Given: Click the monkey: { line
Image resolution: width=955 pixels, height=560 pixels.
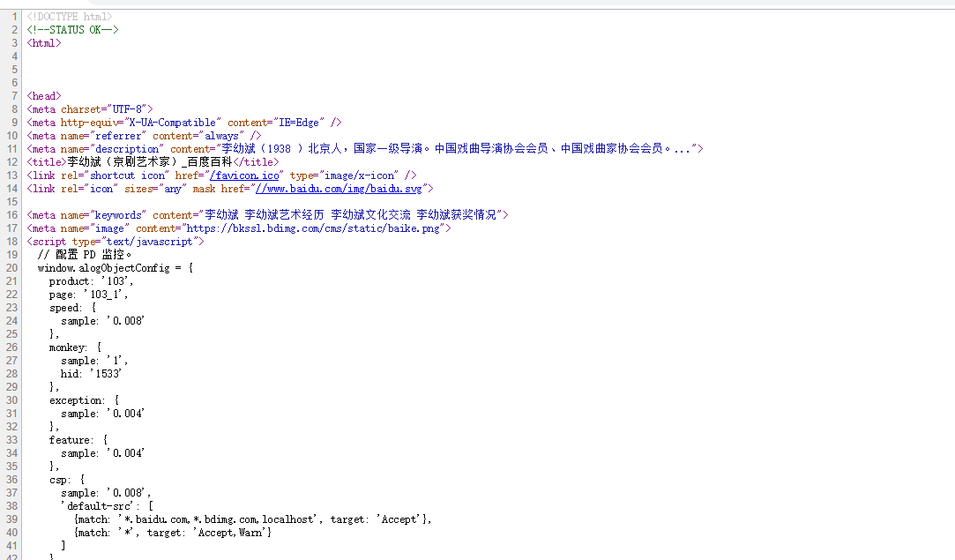Looking at the screenshot, I should 76,347.
